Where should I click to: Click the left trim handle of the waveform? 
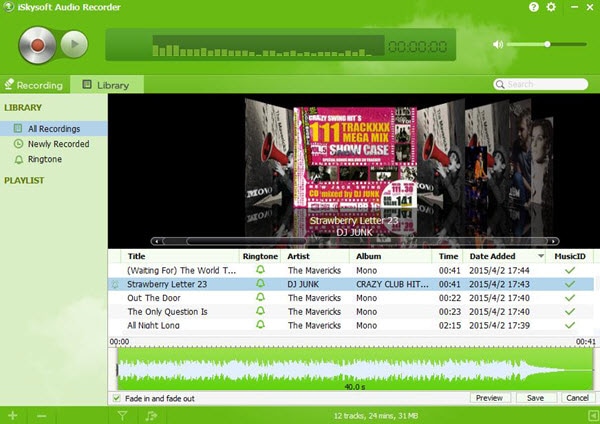click(x=117, y=369)
